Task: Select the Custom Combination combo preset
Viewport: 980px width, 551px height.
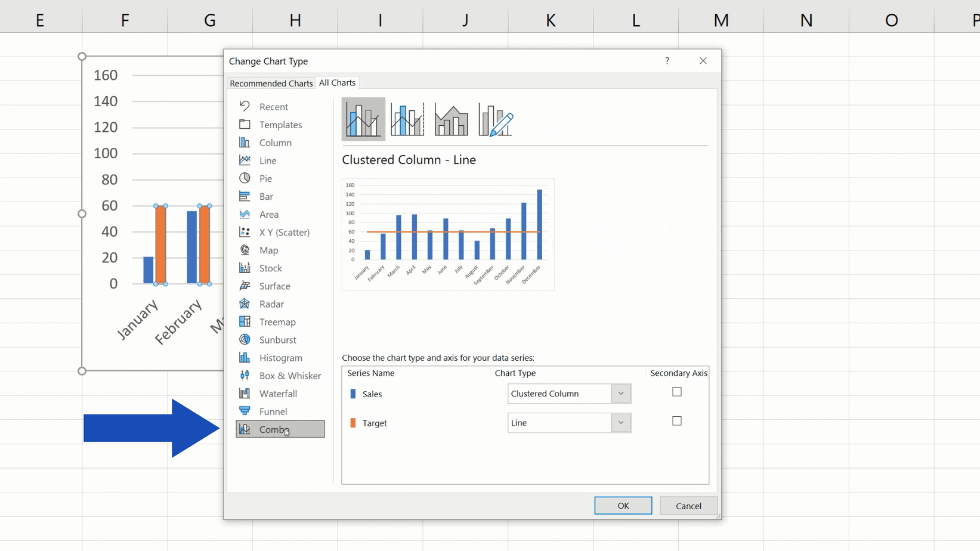Action: coord(495,119)
